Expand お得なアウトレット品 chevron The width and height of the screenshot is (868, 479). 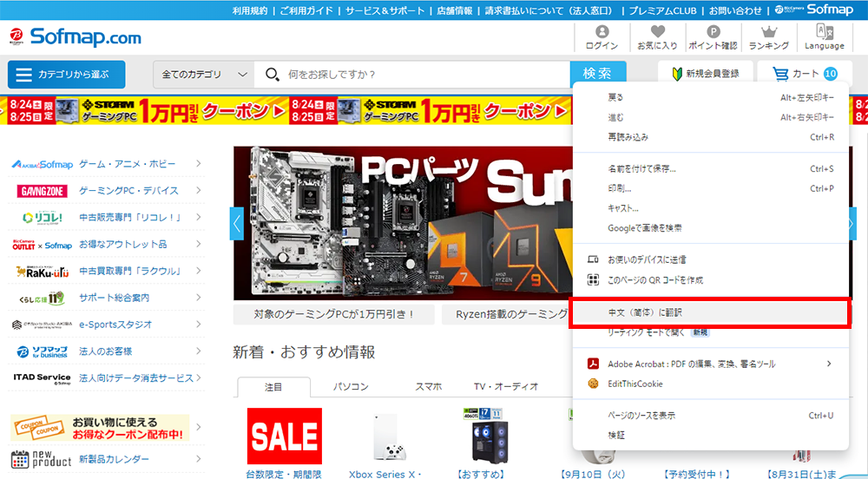[x=198, y=244]
